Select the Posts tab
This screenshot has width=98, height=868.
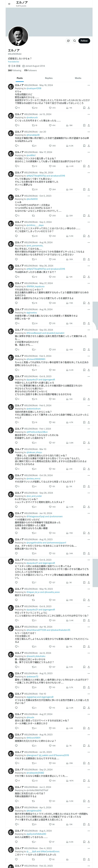[x=20, y=78]
